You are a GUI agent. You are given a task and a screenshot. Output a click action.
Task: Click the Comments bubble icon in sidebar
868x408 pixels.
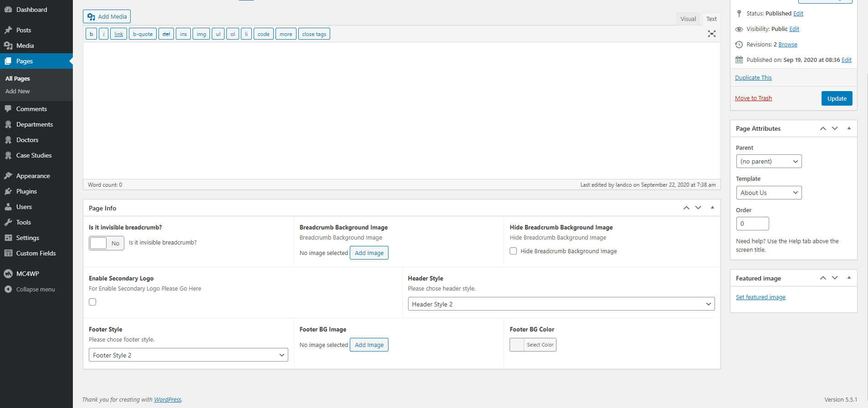coord(8,109)
